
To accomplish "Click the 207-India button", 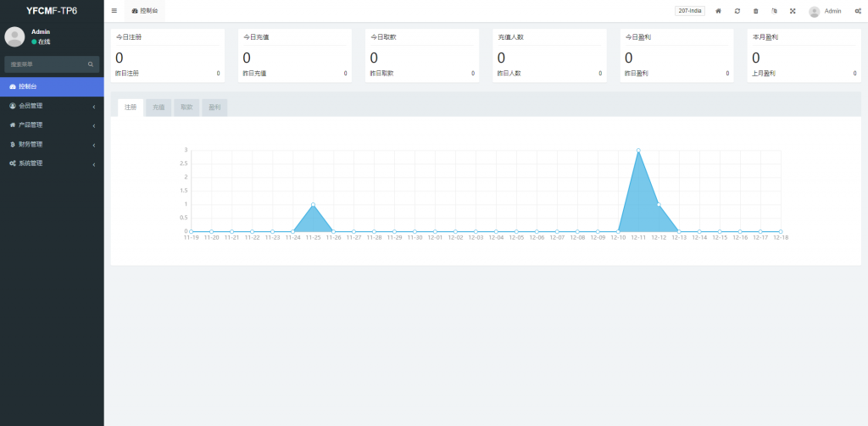I will click(689, 11).
